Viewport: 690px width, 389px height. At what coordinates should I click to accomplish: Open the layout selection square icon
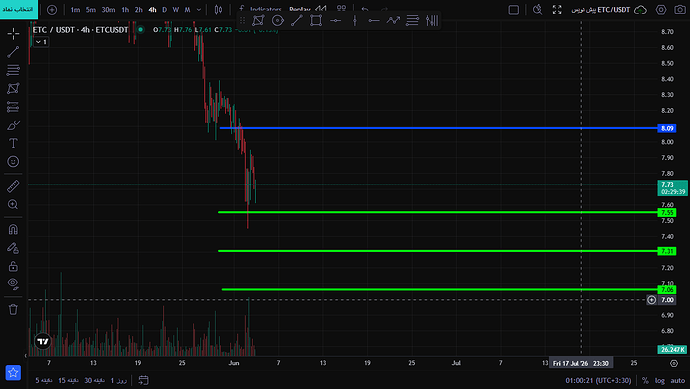[514, 10]
